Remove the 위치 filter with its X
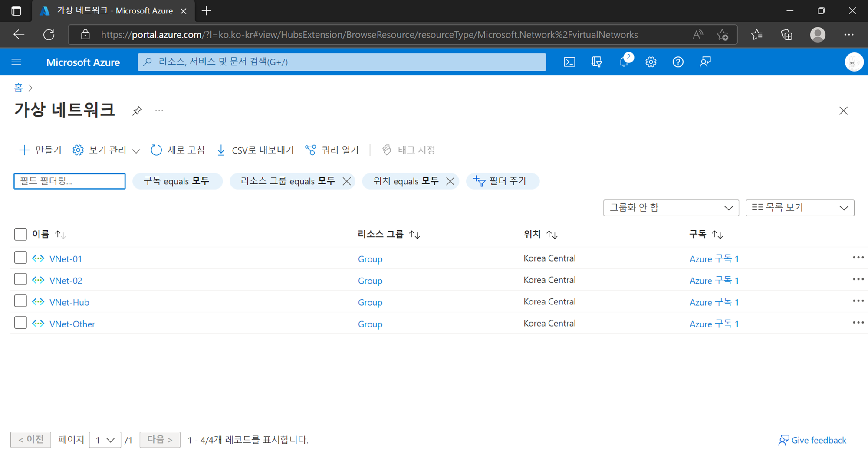The width and height of the screenshot is (868, 461). coord(450,181)
